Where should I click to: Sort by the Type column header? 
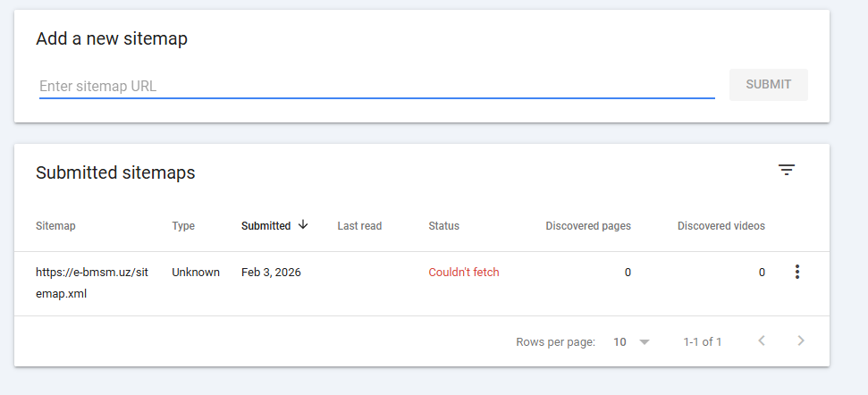tap(183, 226)
